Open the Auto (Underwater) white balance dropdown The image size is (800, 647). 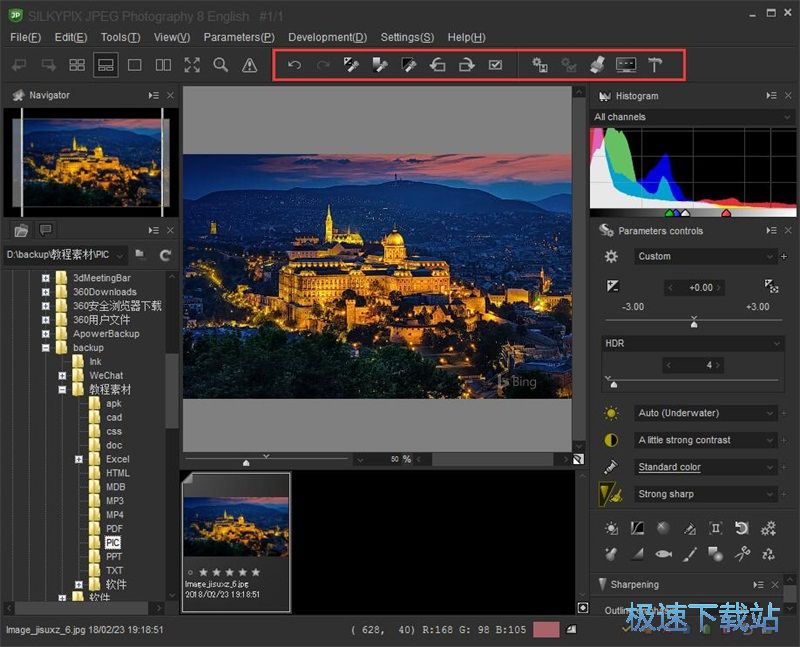705,413
